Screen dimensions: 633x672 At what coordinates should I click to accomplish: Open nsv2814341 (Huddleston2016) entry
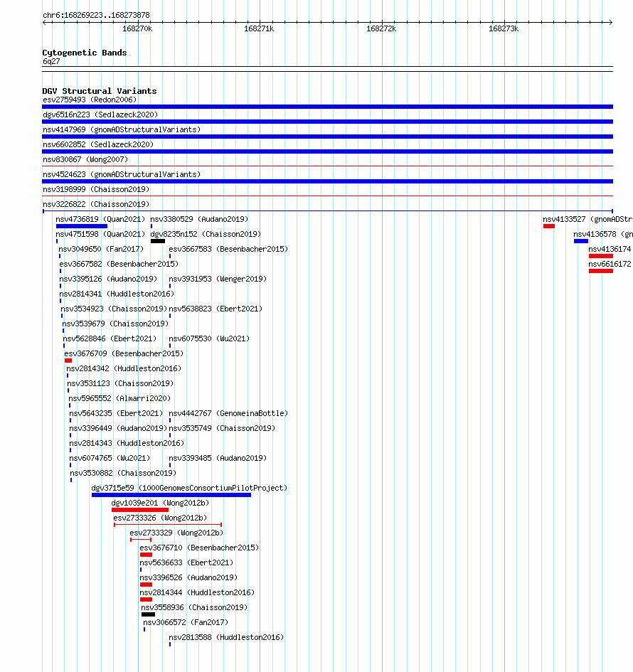pos(117,294)
